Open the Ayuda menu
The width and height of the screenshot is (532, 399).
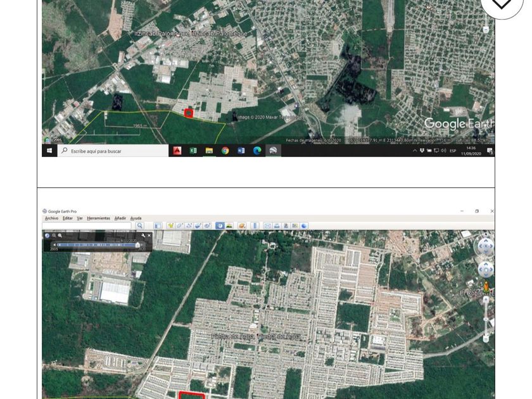click(136, 218)
